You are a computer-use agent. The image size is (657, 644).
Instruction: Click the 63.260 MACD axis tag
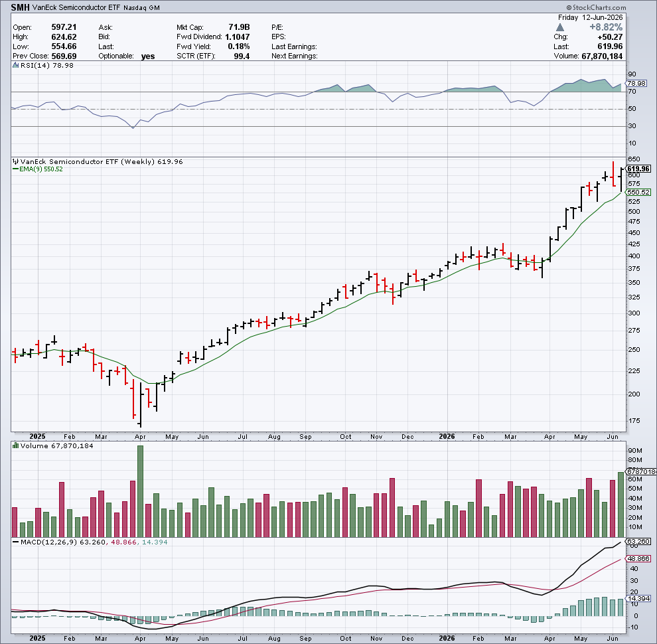638,542
